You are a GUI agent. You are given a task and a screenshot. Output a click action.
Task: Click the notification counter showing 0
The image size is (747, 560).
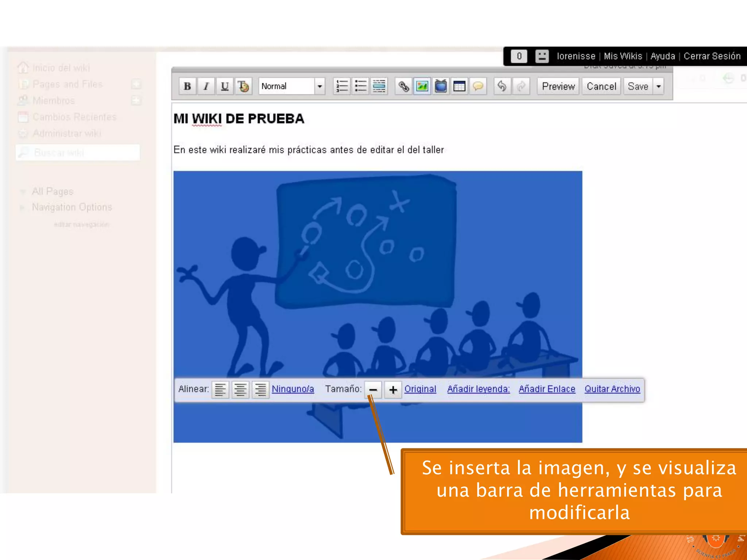[519, 56]
